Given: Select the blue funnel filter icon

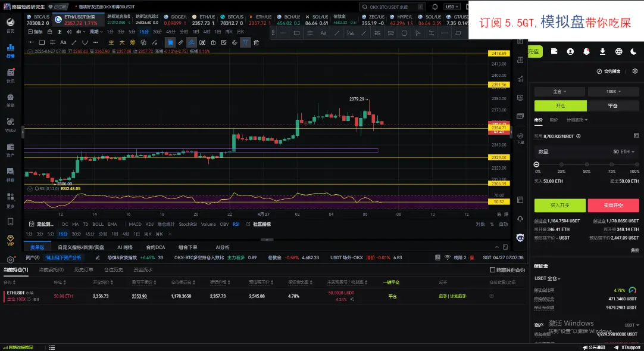Looking at the screenshot, I should (245, 42).
